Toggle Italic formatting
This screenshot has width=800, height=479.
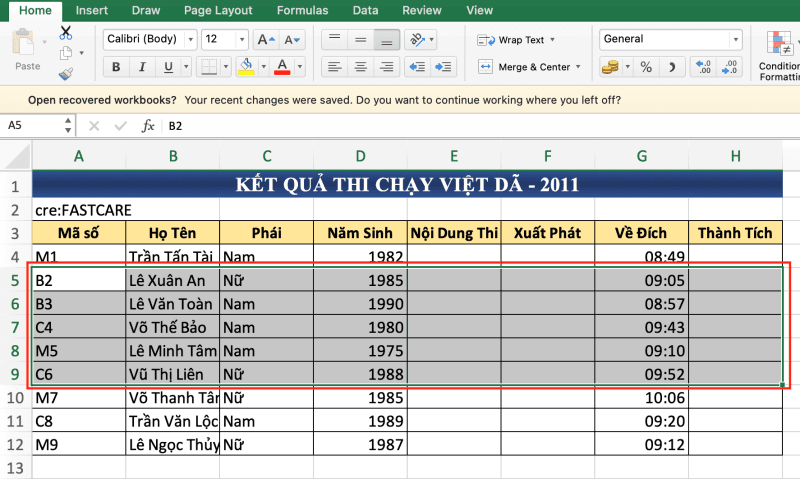pyautogui.click(x=142, y=67)
